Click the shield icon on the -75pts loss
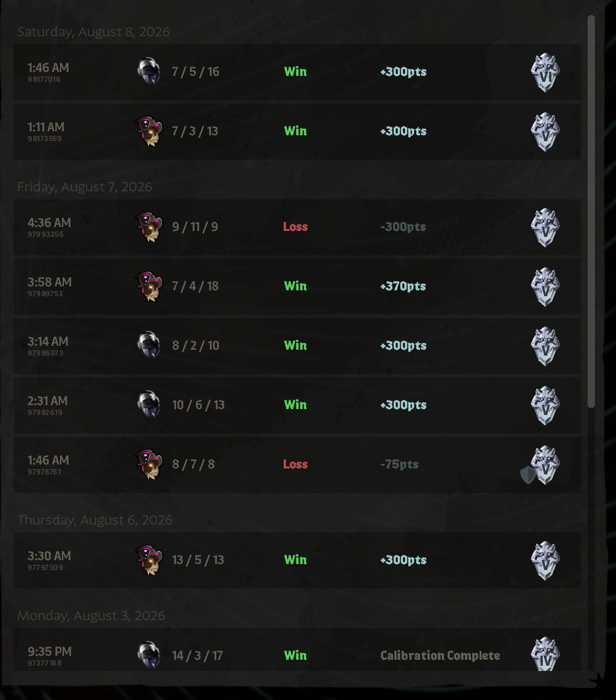 point(528,474)
